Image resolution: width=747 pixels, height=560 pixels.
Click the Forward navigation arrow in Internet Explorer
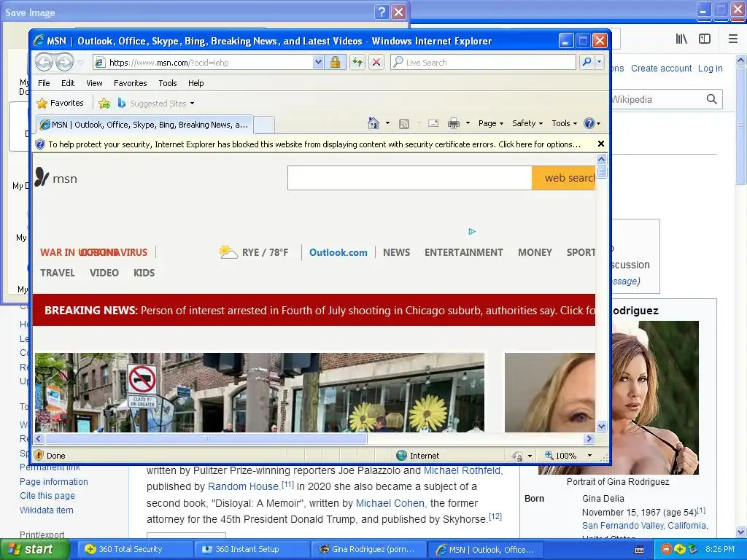[x=64, y=62]
